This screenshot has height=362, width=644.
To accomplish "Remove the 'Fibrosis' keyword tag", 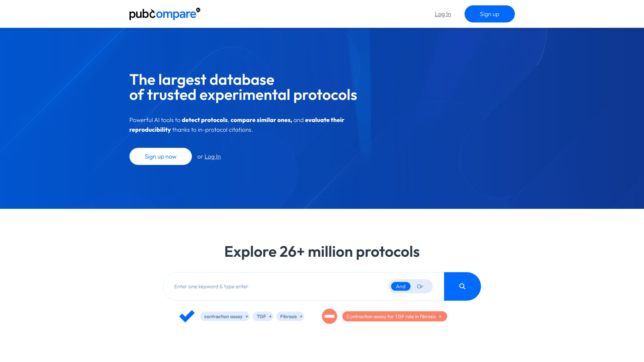I will coord(301,316).
